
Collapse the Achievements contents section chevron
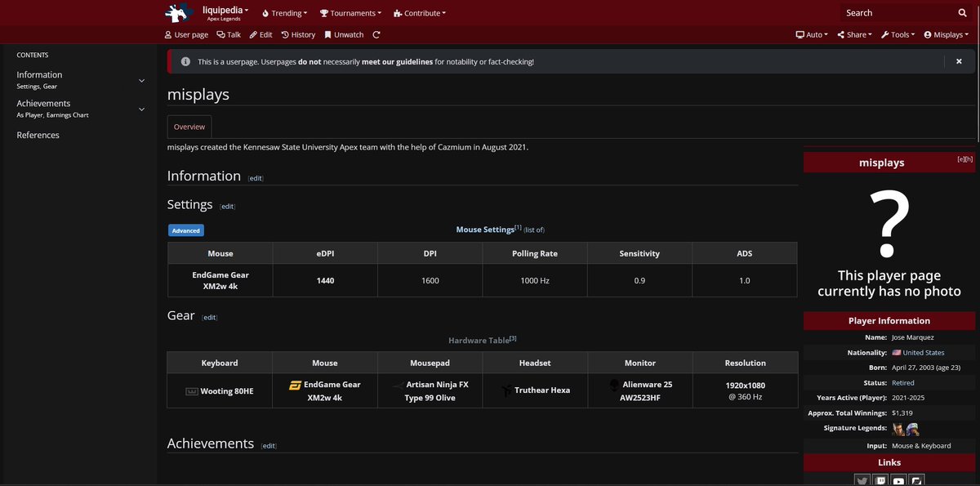[141, 109]
